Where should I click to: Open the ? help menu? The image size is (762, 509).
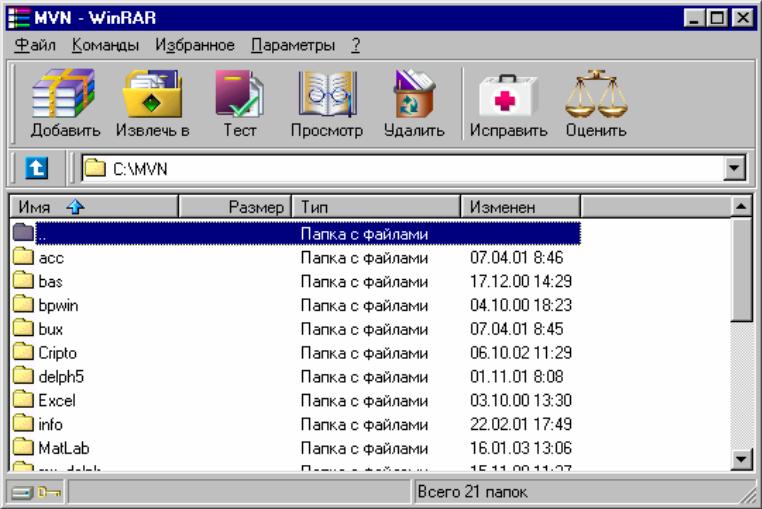point(356,45)
